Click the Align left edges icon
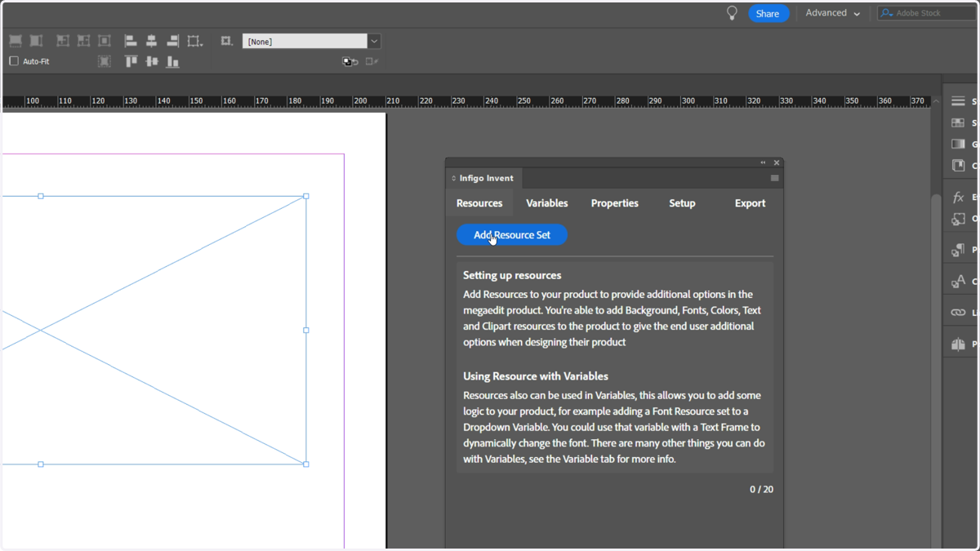Viewport: 980px width, 551px height. 131,41
